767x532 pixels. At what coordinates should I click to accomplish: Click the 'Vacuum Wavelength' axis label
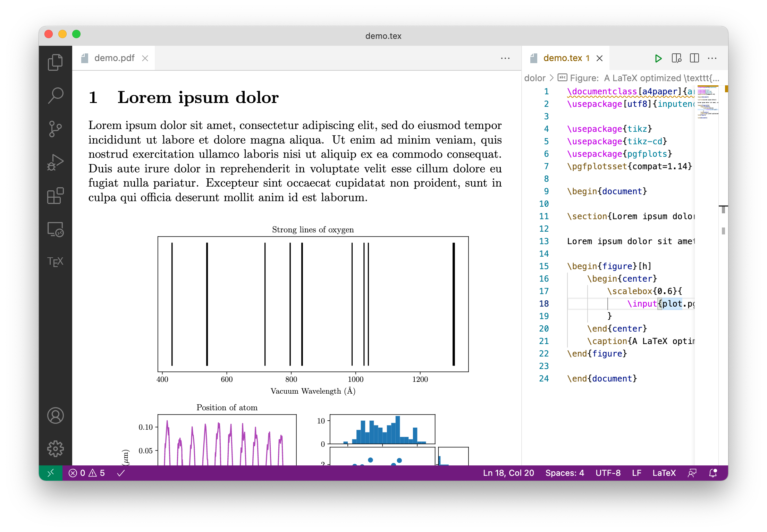313,391
